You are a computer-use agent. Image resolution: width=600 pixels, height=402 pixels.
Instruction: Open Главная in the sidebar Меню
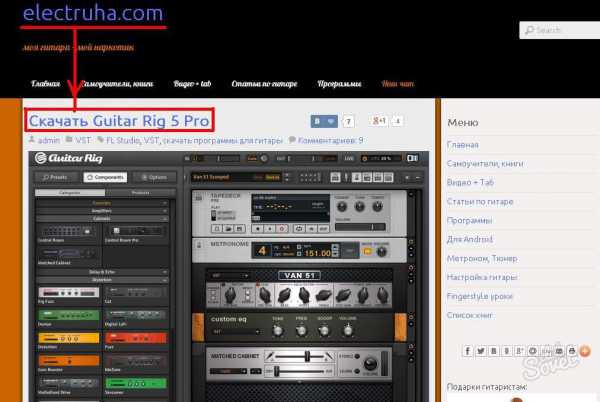click(x=463, y=145)
